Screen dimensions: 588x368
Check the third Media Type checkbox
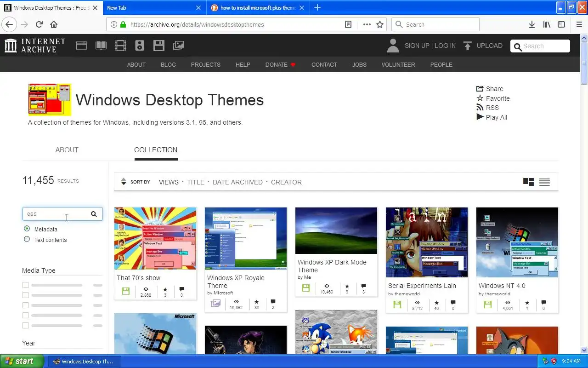click(25, 305)
